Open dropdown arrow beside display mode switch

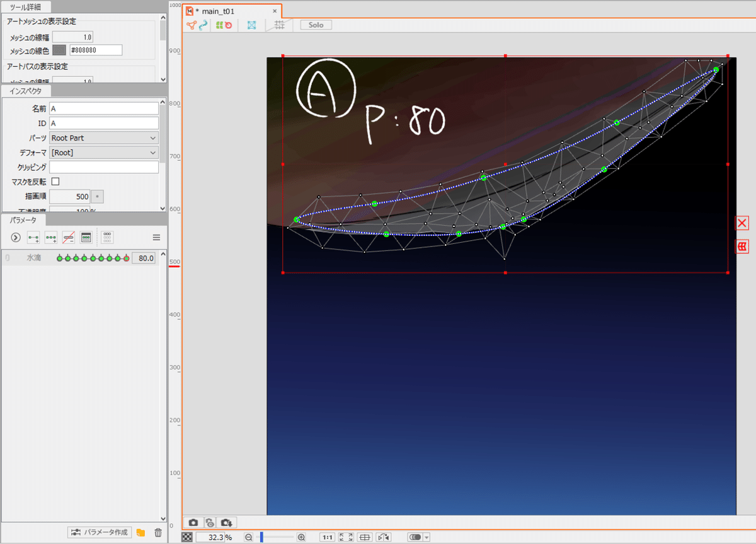[427, 538]
